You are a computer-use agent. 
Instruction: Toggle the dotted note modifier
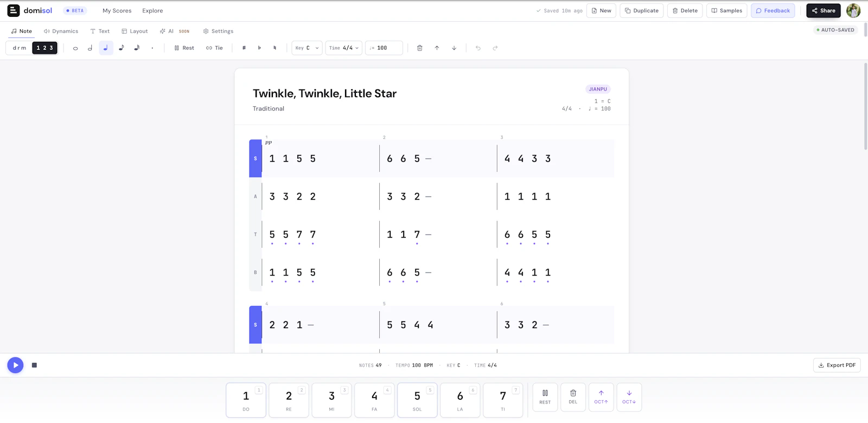[152, 48]
